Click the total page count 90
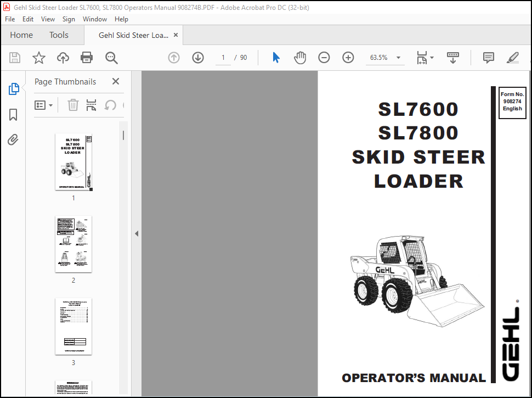This screenshot has height=398, width=532. pyautogui.click(x=244, y=58)
